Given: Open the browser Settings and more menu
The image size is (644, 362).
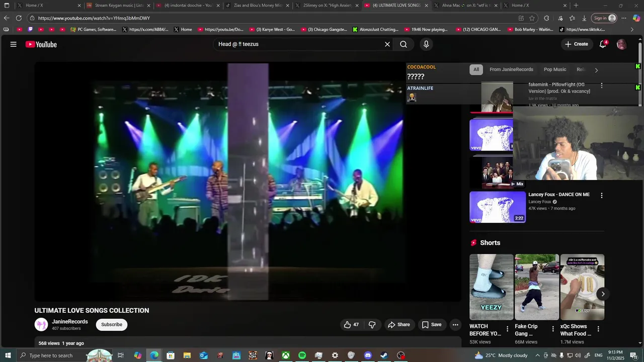Looking at the screenshot, I should point(624,18).
